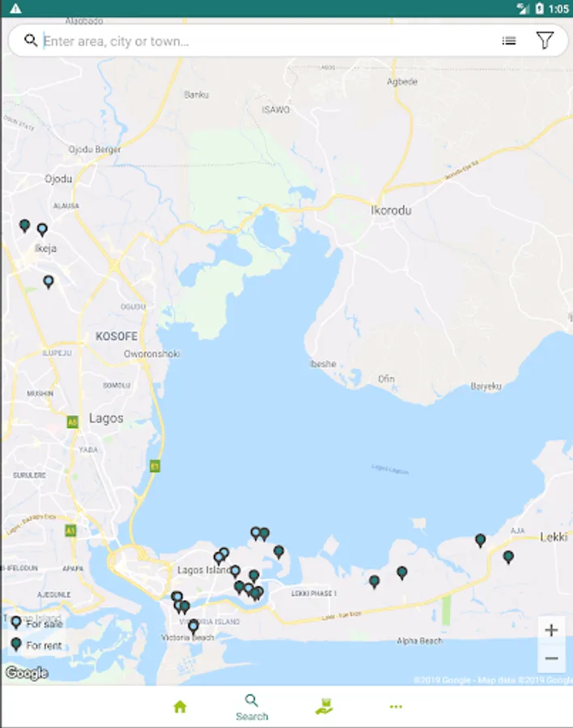The height and width of the screenshot is (728, 573).
Task: Tap the For rent legend entry
Action: (x=36, y=645)
